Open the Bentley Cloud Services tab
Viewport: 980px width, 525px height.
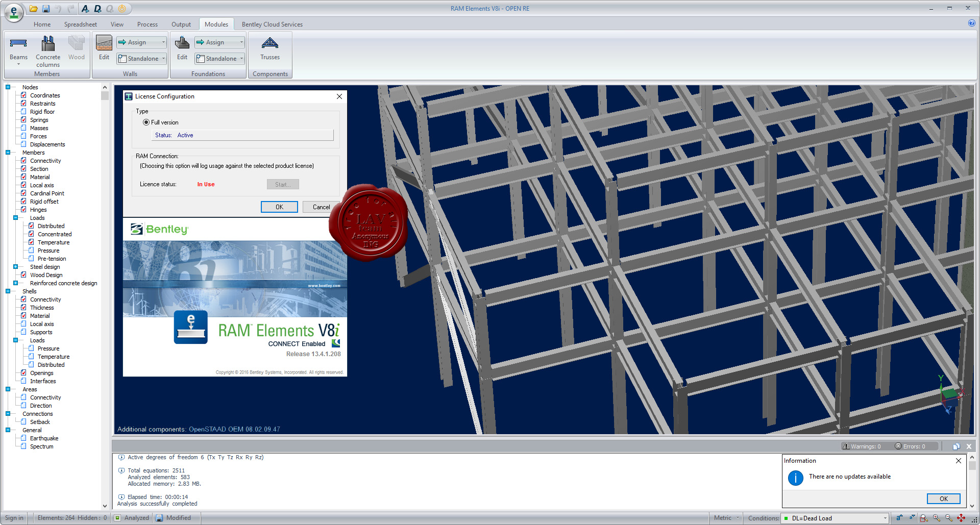click(x=272, y=24)
